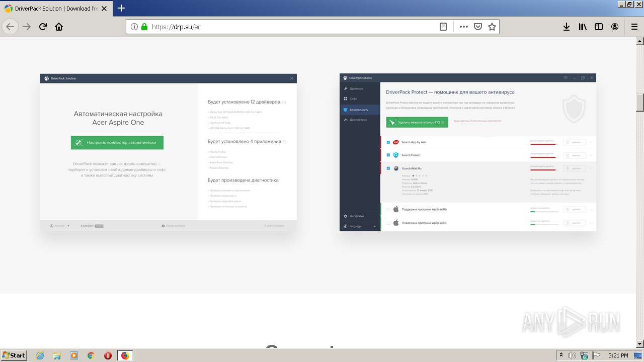Open the Firefox home page
Image resolution: width=644 pixels, height=362 pixels.
(59, 27)
